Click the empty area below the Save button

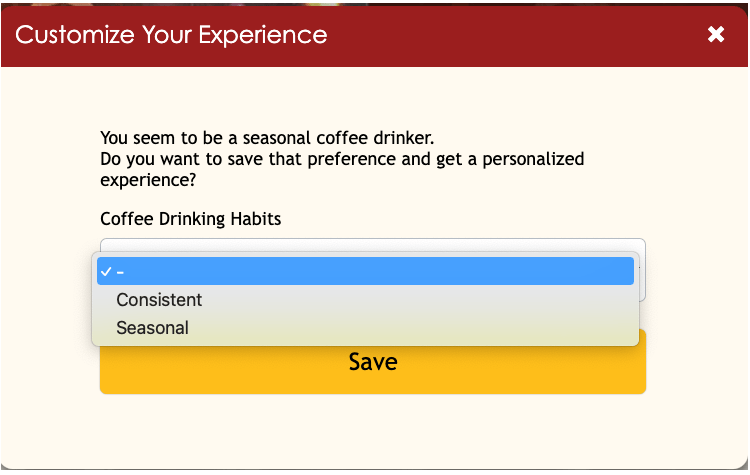372,430
